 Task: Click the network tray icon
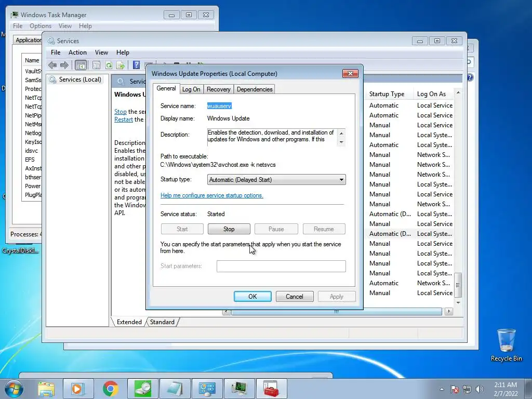(467, 389)
